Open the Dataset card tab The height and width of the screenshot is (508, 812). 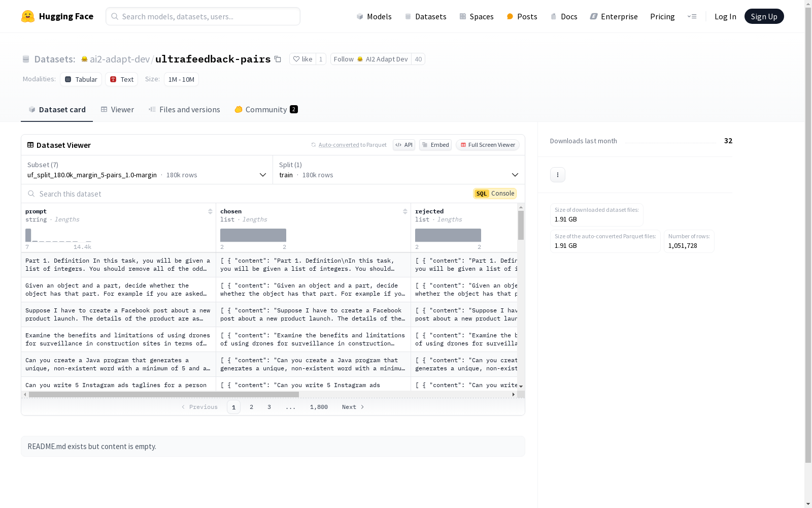57,109
